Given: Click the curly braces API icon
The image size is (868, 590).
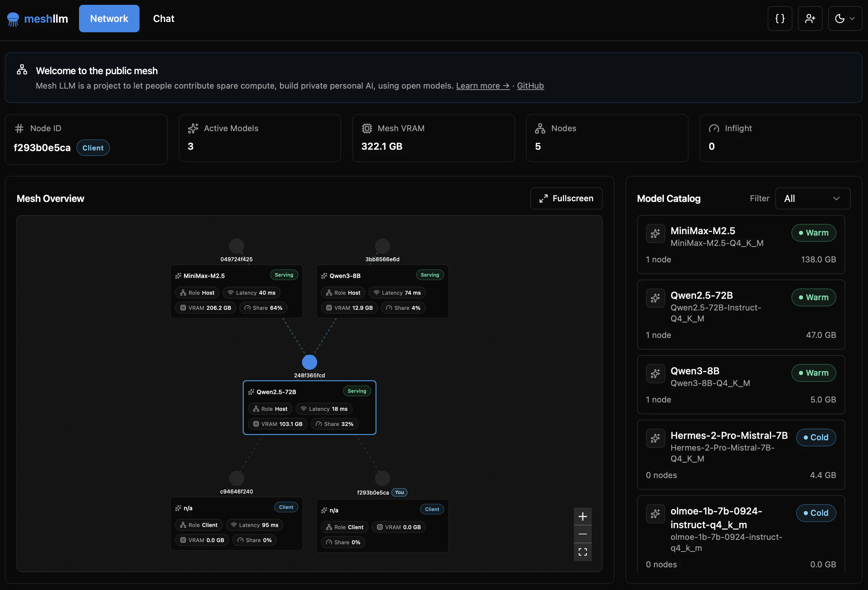Looking at the screenshot, I should click(779, 19).
